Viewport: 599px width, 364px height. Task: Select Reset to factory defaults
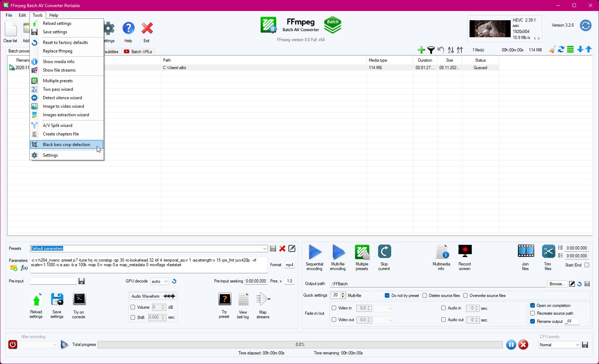click(x=67, y=43)
